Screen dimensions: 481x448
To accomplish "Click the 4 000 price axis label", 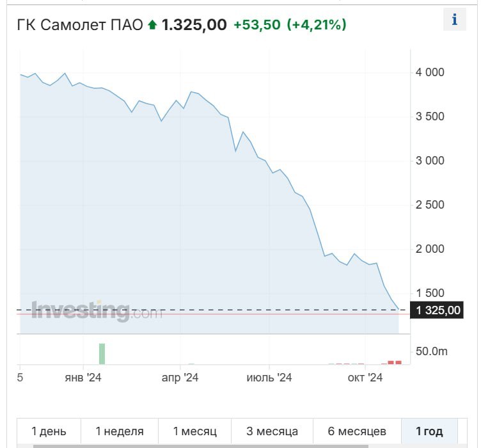I will [x=430, y=72].
